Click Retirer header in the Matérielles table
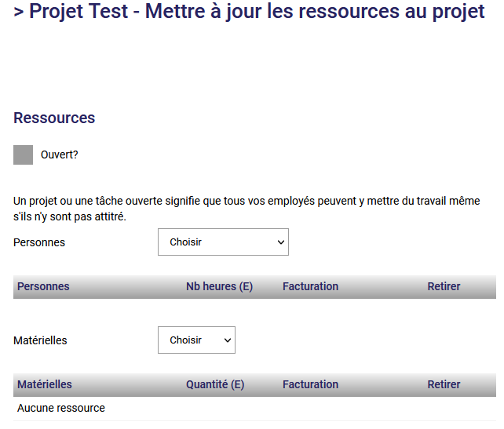This screenshot has width=504, height=429. (444, 384)
